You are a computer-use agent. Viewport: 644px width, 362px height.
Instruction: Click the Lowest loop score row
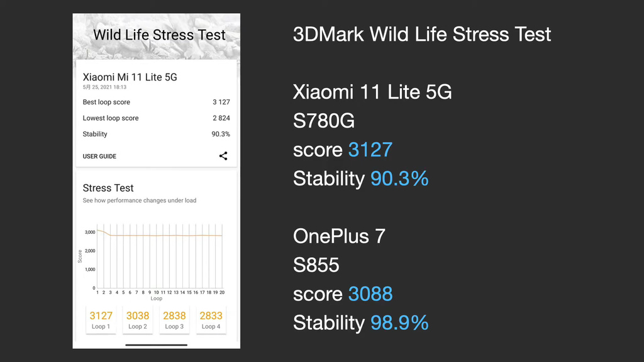156,118
